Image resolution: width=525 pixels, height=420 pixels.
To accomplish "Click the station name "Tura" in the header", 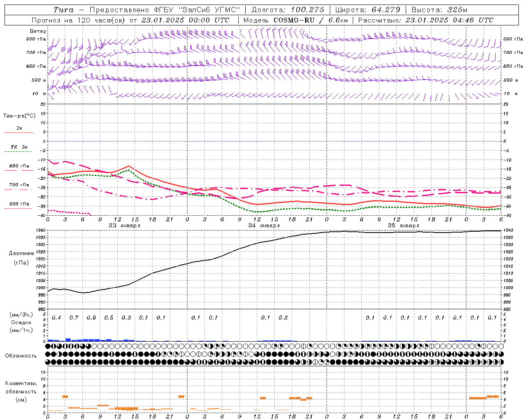I will pos(64,10).
